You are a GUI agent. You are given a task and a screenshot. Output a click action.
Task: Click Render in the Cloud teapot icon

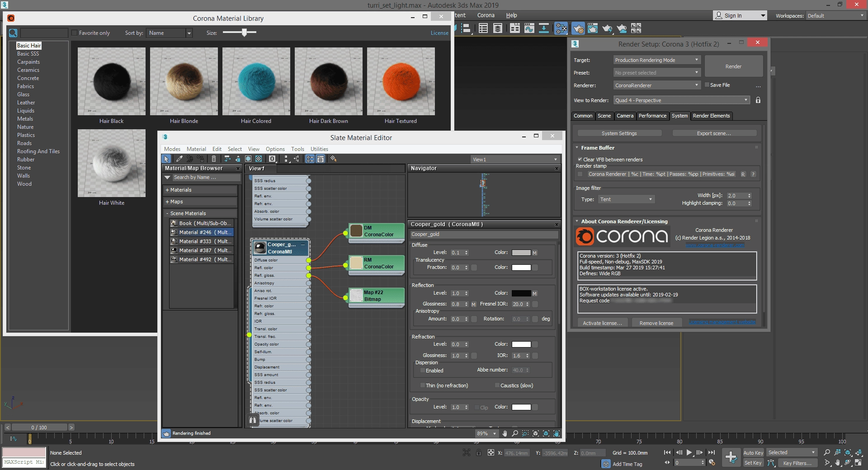[x=622, y=29]
